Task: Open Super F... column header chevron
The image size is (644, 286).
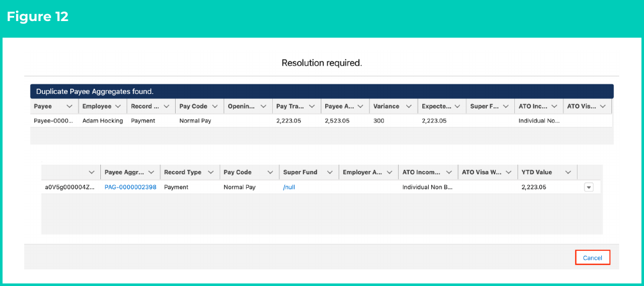Action: (505, 106)
